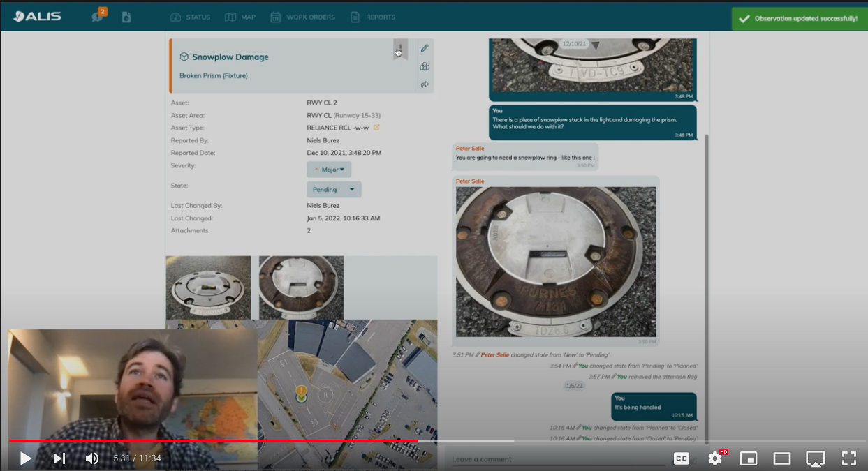This screenshot has height=471, width=868.
Task: Open the RELIANCE RCL asset type link icon
Action: [x=376, y=128]
